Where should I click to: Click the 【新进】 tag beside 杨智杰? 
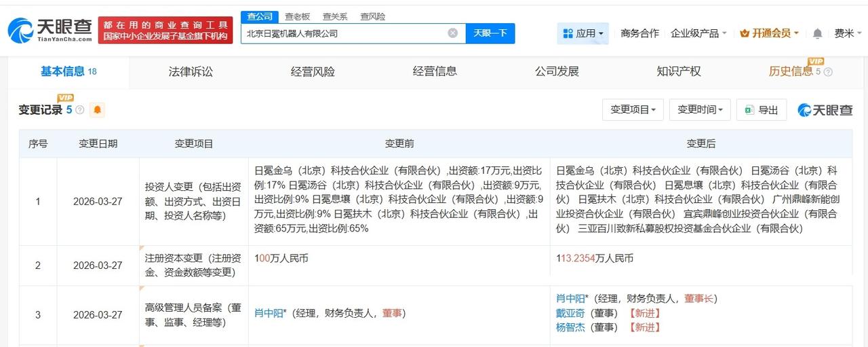(x=644, y=327)
